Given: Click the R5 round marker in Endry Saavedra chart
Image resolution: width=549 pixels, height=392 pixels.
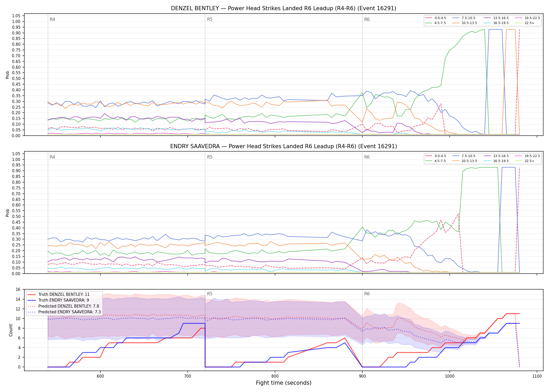Looking at the screenshot, I should [210, 157].
